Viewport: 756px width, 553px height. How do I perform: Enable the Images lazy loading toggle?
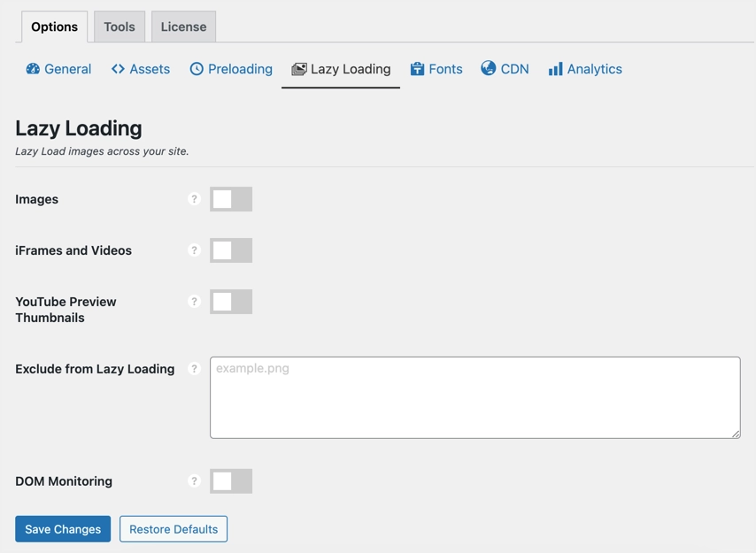click(231, 199)
